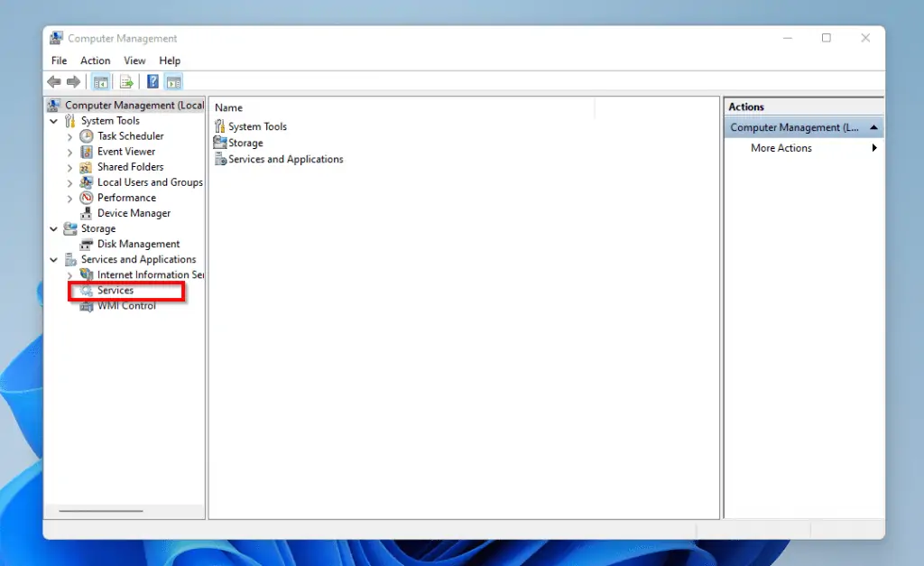Image resolution: width=924 pixels, height=566 pixels.
Task: Open the View menu
Action: click(134, 60)
